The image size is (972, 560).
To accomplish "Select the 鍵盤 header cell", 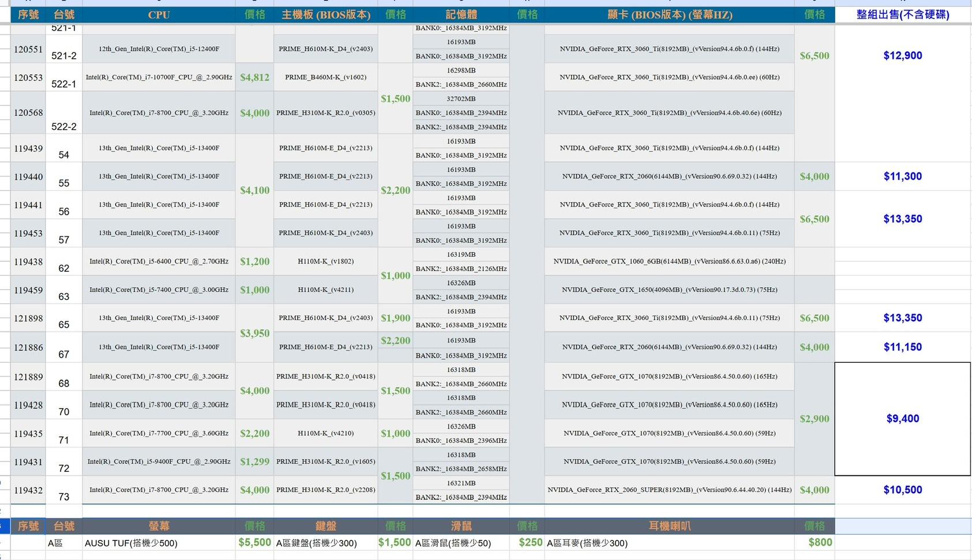I will pyautogui.click(x=326, y=526).
